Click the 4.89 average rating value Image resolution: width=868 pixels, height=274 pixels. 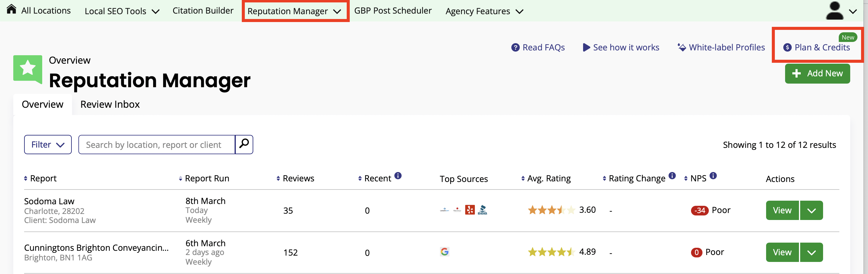pyautogui.click(x=587, y=252)
